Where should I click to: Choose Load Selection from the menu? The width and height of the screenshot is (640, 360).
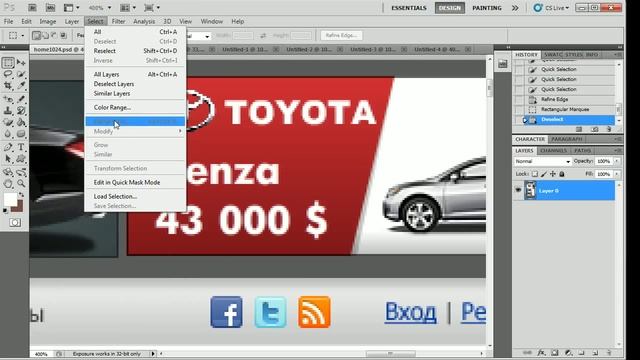135,196
